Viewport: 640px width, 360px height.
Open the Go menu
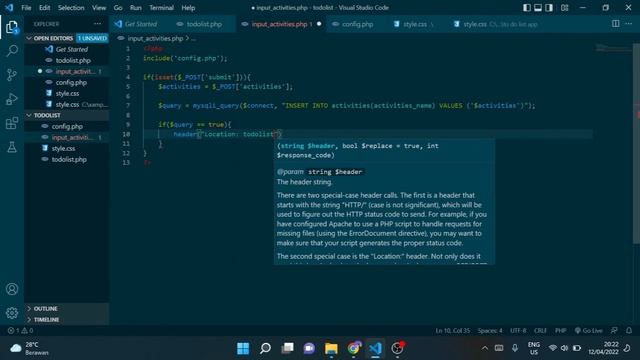pos(118,8)
